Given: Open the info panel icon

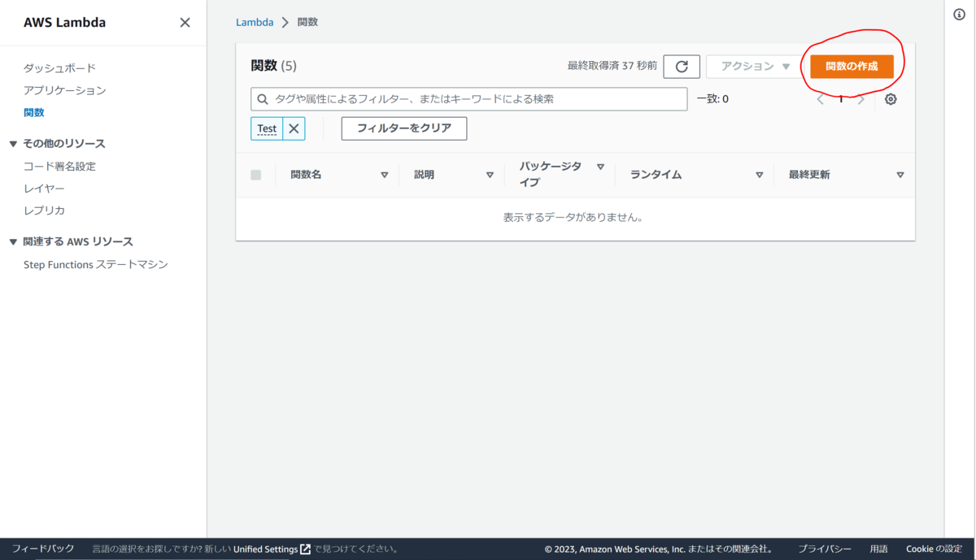Looking at the screenshot, I should click(959, 15).
